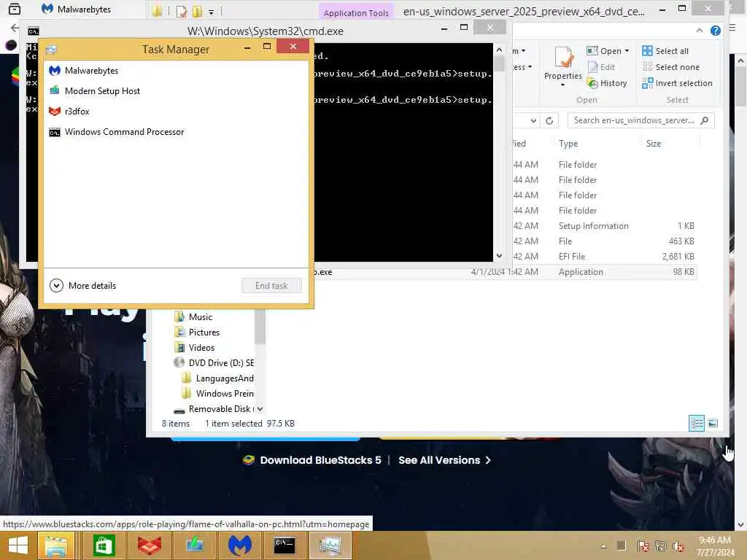Select Removable Disk in navigation pane
Screen dimensions: 747x560
click(214, 409)
